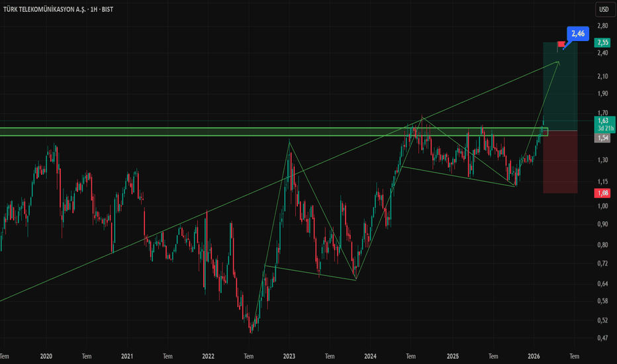617x364 pixels.
Task: Click the 2026 label on time axis
Action: [x=534, y=356]
